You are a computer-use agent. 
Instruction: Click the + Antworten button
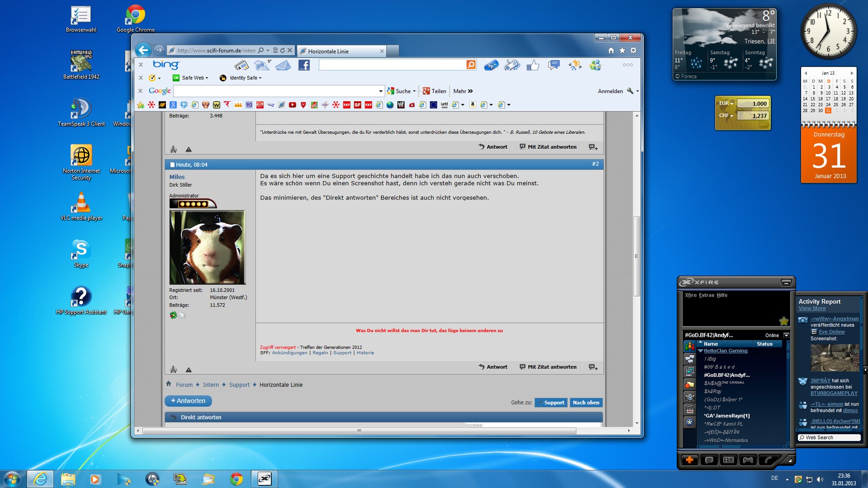pos(188,401)
